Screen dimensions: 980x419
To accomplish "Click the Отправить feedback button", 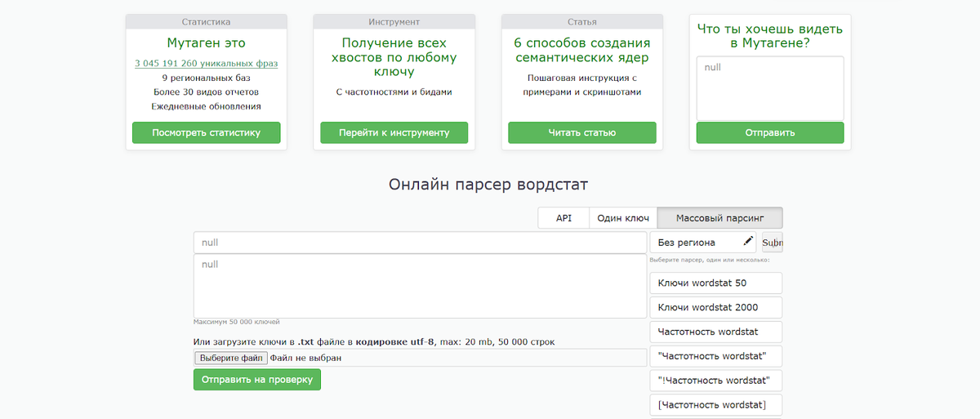I will click(x=770, y=132).
